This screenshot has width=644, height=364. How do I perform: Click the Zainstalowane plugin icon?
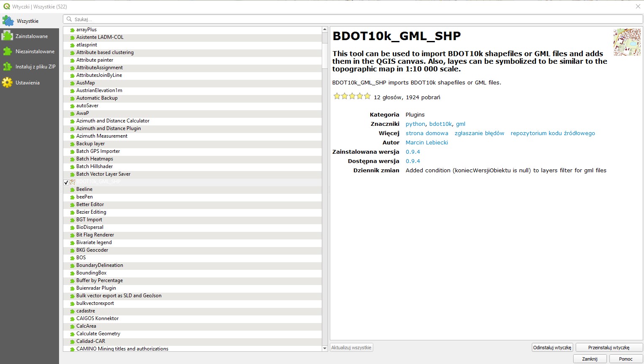click(8, 36)
